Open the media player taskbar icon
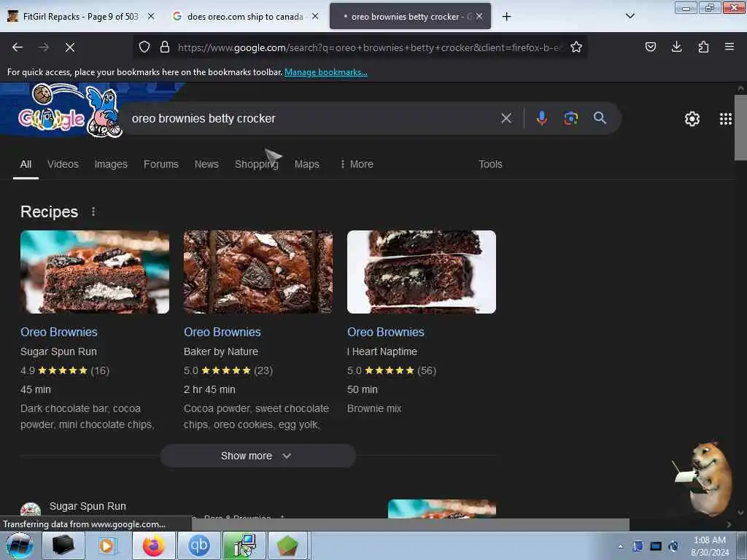Image resolution: width=747 pixels, height=560 pixels. pos(107,545)
